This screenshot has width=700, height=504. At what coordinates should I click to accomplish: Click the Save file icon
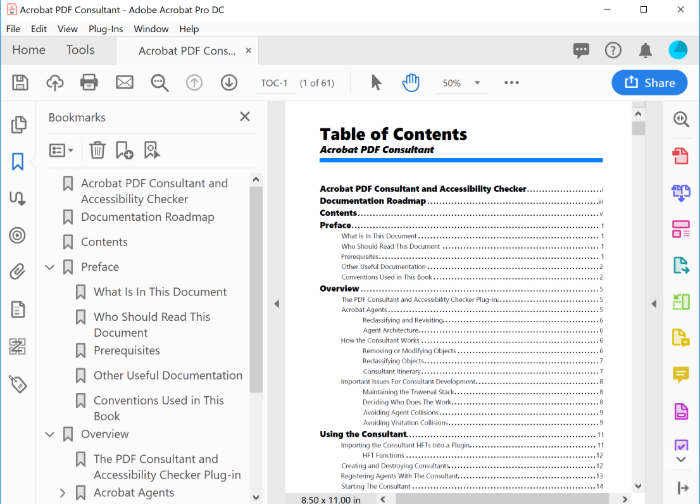19,82
